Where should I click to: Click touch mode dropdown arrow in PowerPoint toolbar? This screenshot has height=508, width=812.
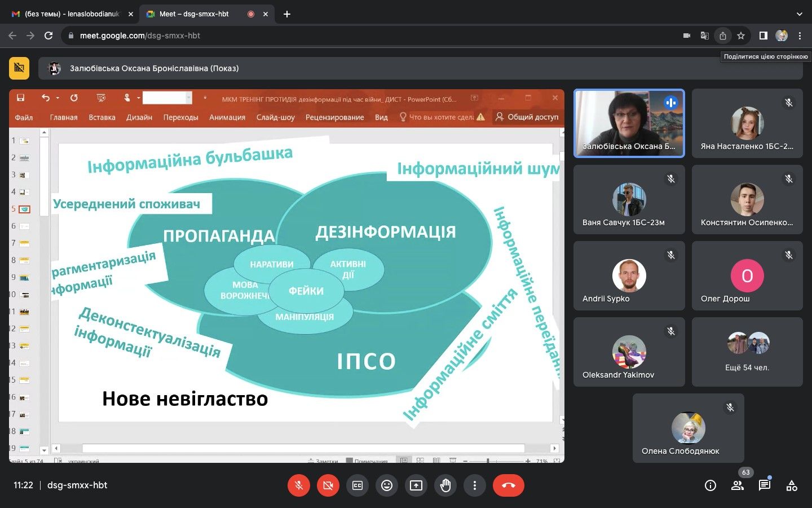point(138,98)
